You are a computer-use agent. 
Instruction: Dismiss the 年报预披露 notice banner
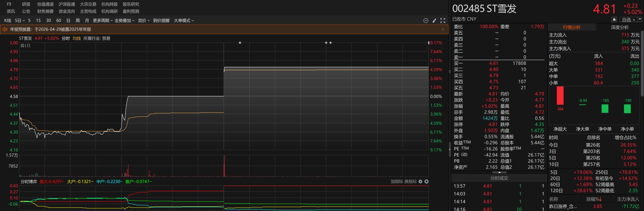[443, 30]
